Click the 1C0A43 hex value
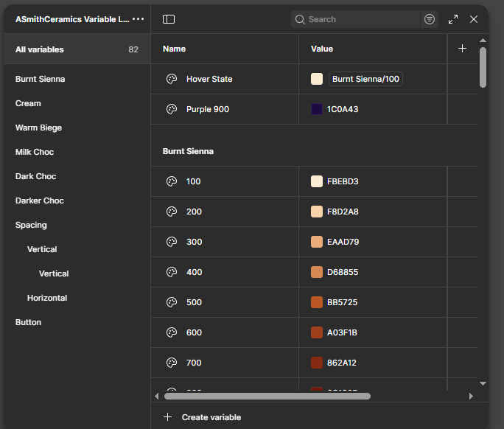The image size is (504, 429). pos(343,109)
